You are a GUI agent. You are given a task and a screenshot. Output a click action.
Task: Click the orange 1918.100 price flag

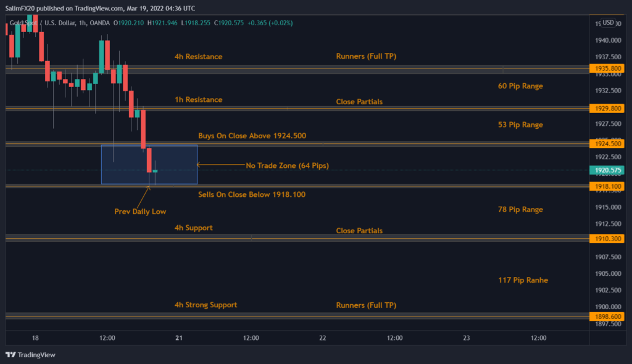coord(606,186)
